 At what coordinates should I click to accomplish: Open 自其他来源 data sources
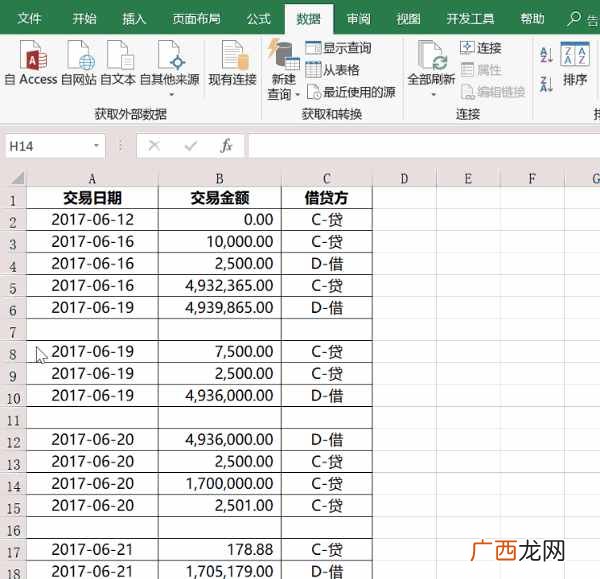tap(170, 68)
